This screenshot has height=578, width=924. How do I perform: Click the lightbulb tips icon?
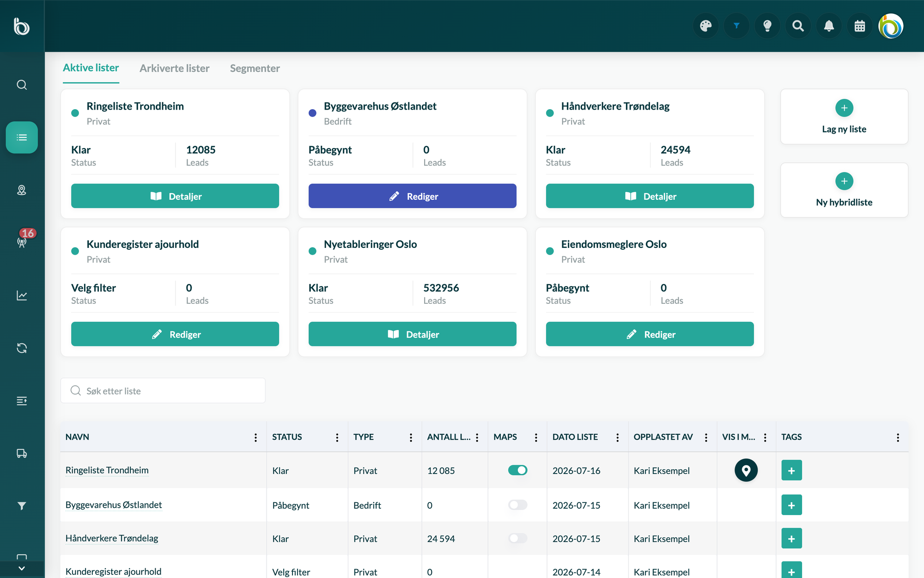767,26
